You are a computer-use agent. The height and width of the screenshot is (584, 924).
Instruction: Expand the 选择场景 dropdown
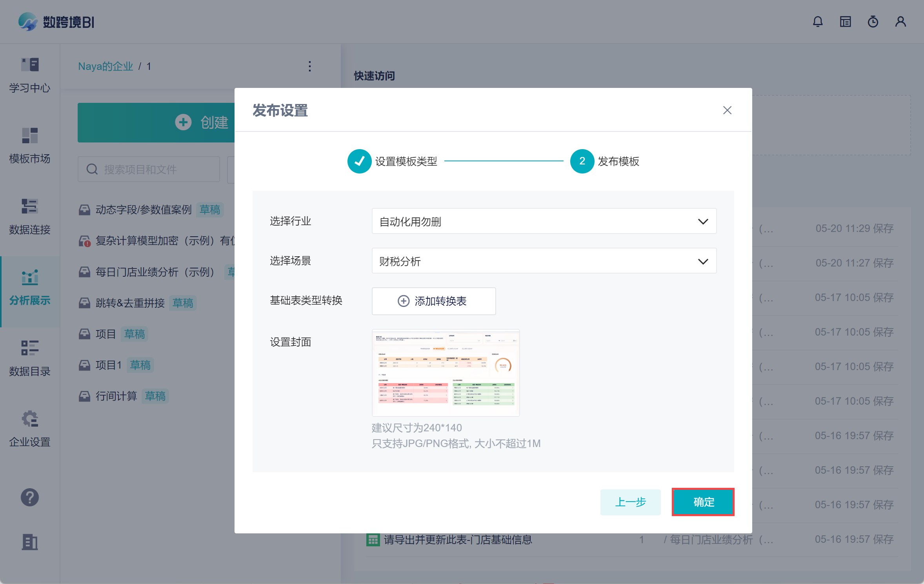click(x=544, y=261)
